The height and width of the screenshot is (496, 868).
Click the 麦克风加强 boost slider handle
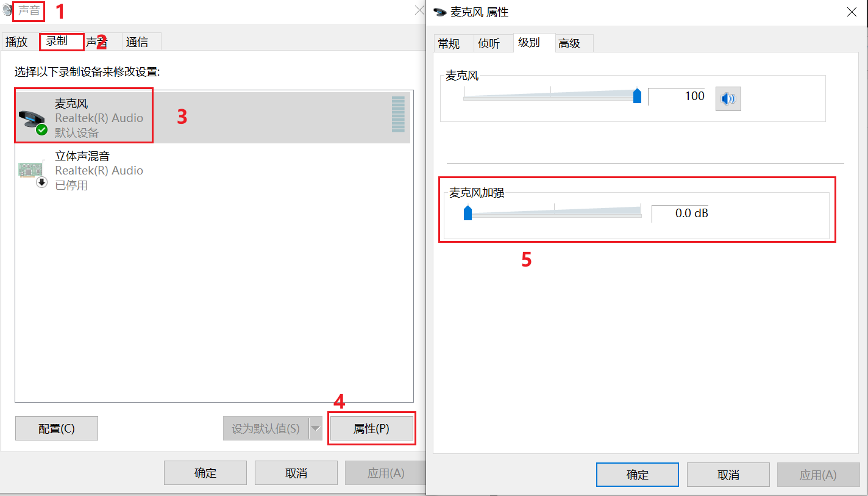point(468,213)
